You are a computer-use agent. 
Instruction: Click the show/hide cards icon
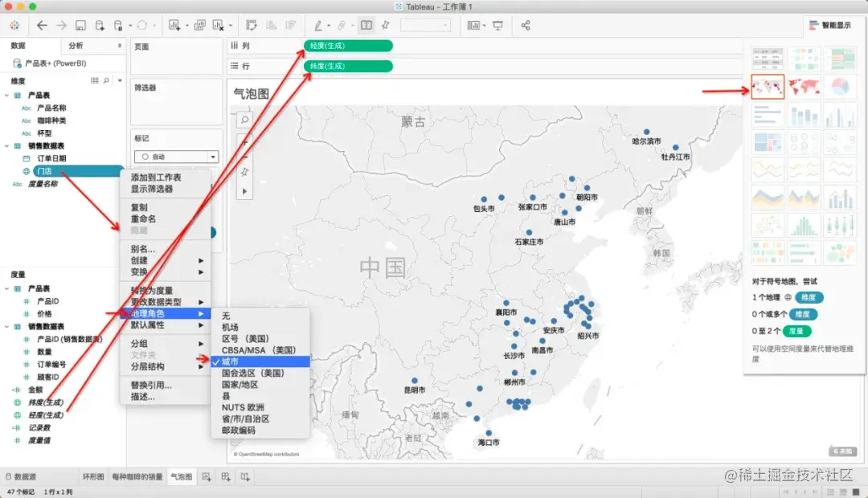point(473,26)
